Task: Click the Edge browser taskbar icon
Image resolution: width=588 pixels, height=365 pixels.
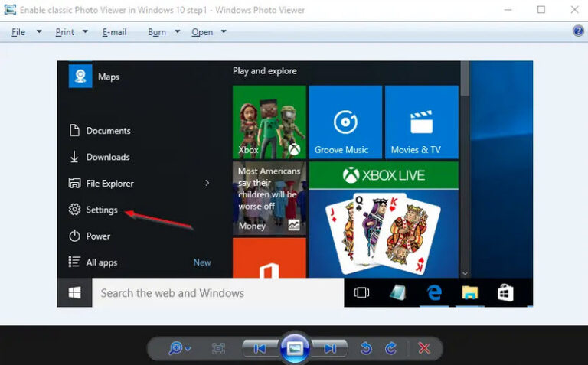Action: tap(434, 292)
